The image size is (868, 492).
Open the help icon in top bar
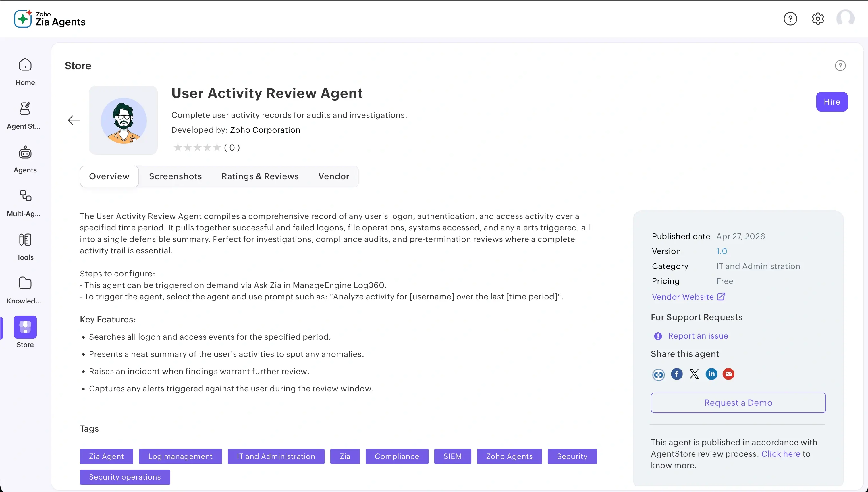click(x=790, y=19)
